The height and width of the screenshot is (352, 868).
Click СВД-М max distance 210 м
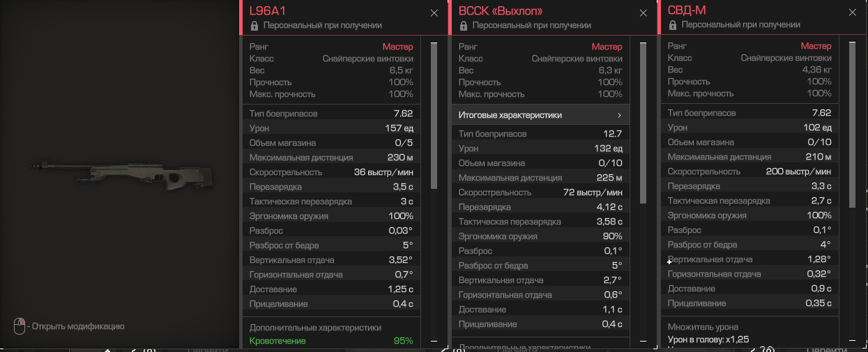coord(818,157)
